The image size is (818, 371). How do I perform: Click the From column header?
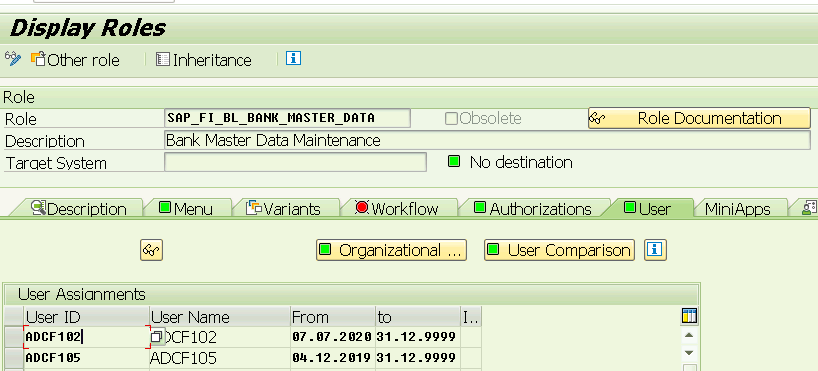(x=333, y=317)
